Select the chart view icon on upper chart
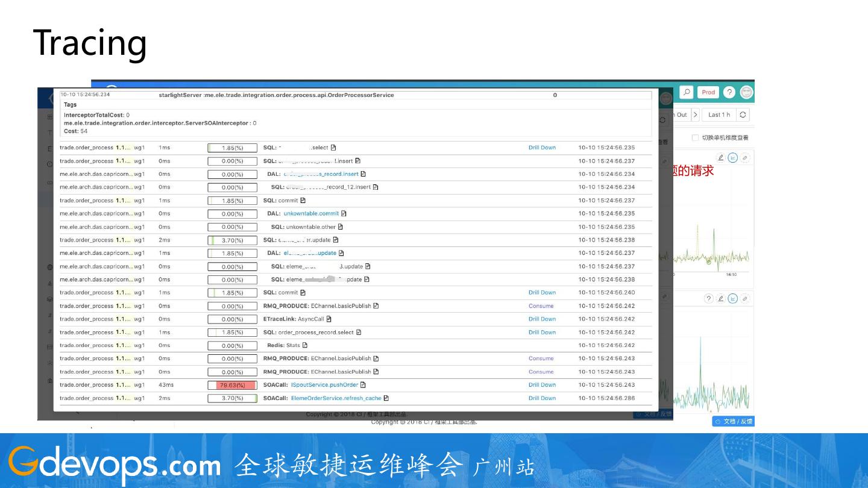This screenshot has width=868, height=488. pyautogui.click(x=733, y=158)
